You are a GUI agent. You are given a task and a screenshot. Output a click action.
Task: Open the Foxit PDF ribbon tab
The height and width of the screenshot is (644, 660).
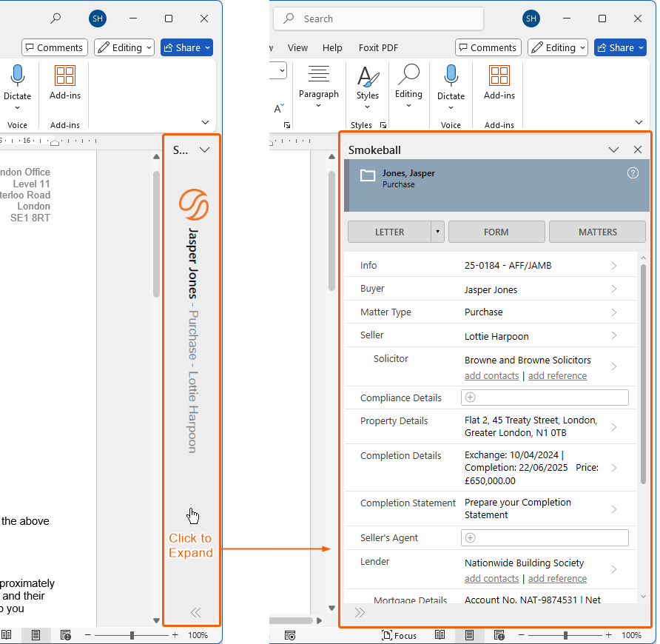pos(378,47)
